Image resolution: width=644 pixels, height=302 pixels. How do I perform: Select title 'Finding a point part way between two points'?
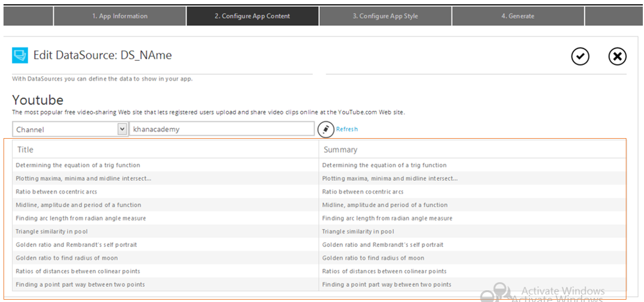pos(80,284)
